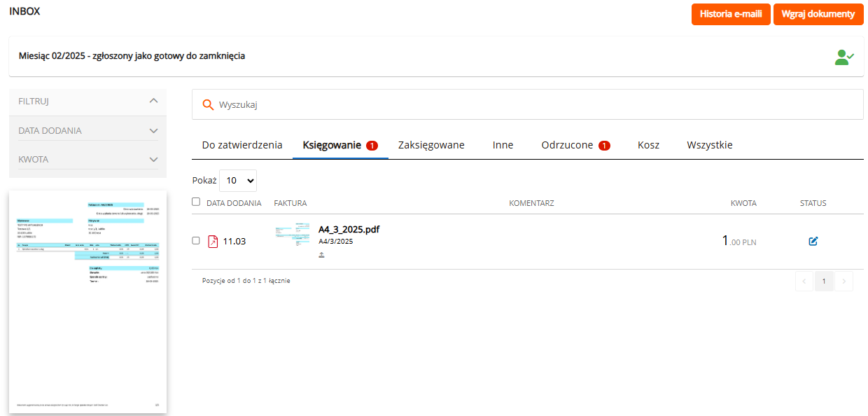Click the small upload icon under A4/3/2025
The image size is (868, 416).
321,255
